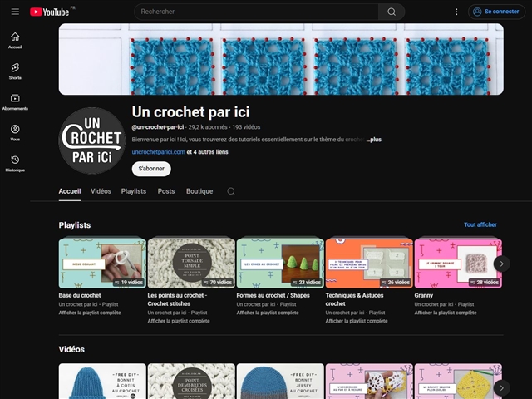
Task: Click the '193 vidéos' count text
Action: 246,127
